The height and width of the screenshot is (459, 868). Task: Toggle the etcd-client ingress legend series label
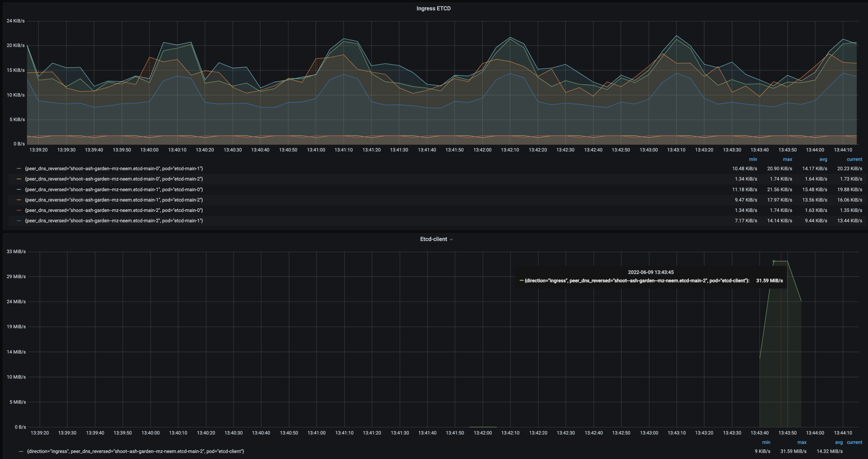pyautogui.click(x=136, y=451)
